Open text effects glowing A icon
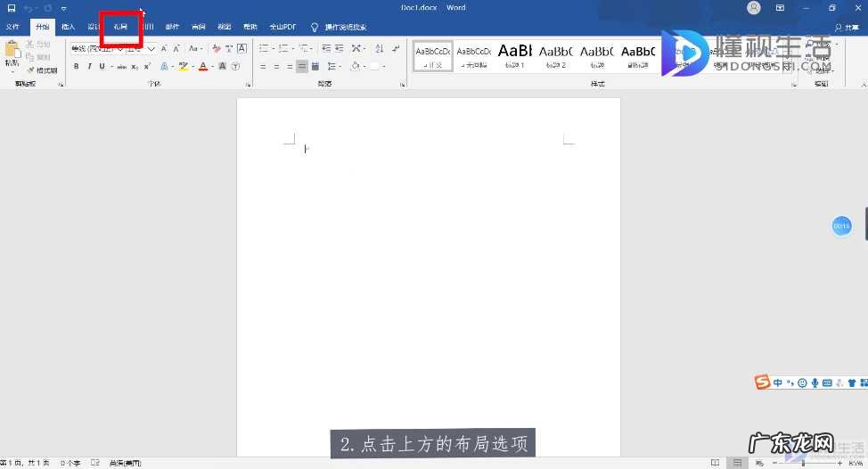 pos(164,67)
